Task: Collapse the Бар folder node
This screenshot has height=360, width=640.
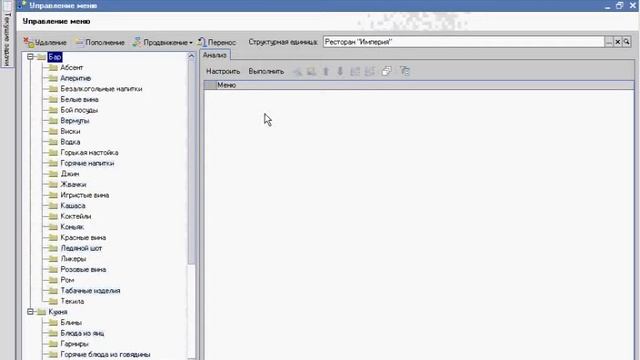Action: (30, 57)
